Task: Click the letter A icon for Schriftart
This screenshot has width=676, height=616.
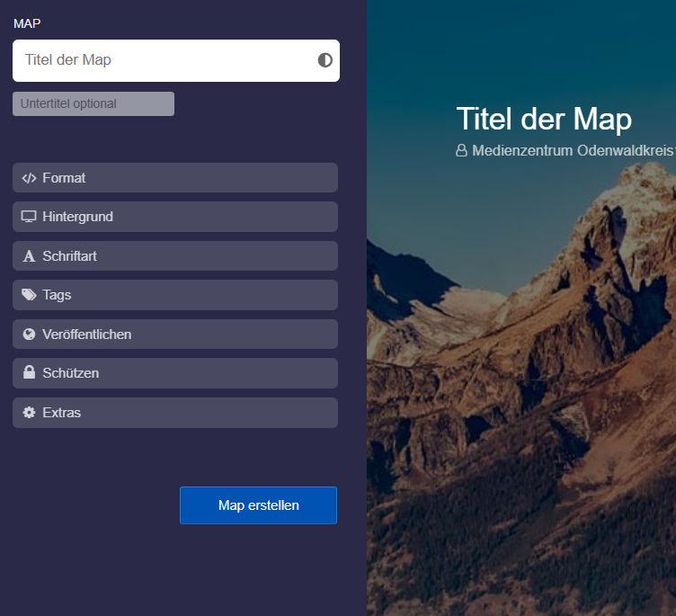Action: coord(29,256)
